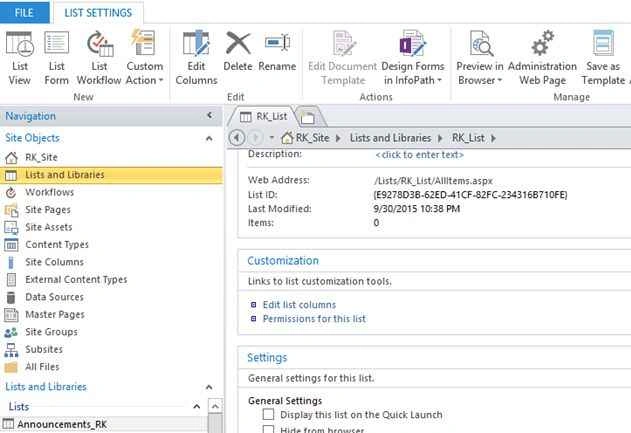
Task: Open All Files
Action: 42,367
